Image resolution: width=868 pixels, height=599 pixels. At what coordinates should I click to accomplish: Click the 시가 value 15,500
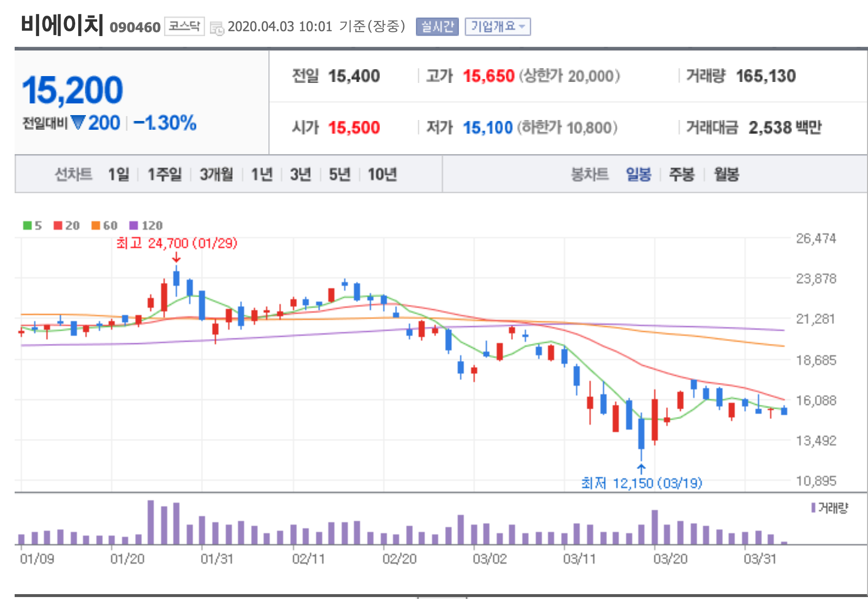[x=354, y=128]
